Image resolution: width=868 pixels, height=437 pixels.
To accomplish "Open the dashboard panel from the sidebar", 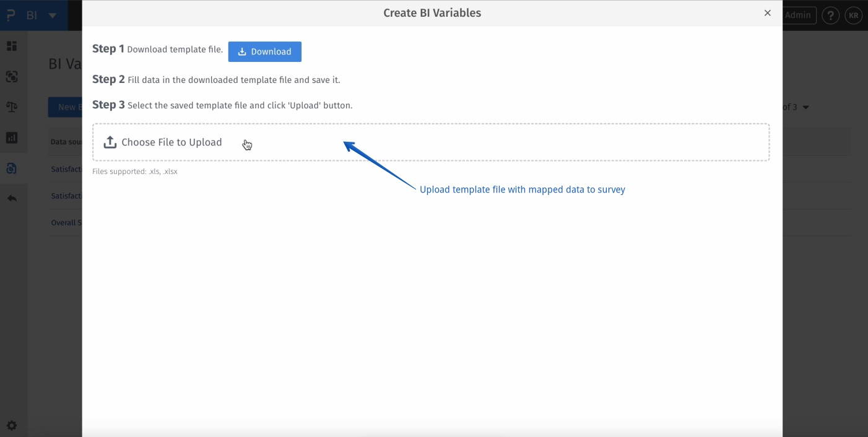I will click(12, 46).
